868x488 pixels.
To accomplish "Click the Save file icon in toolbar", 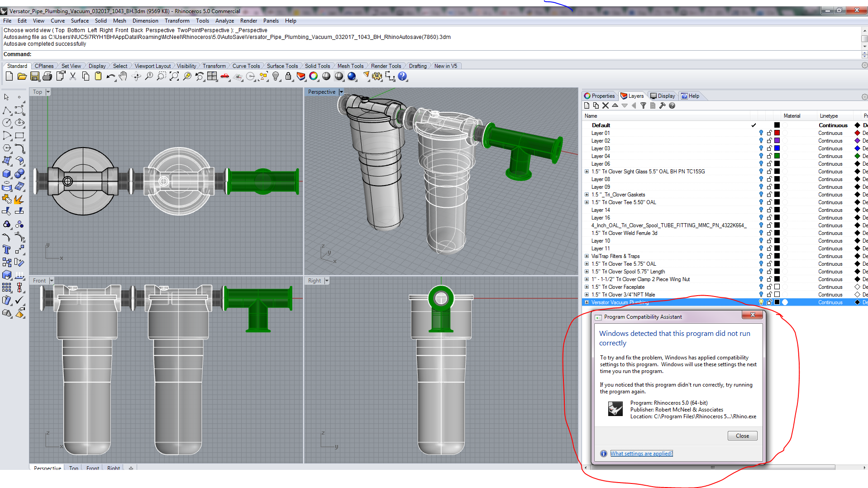I will 35,77.
